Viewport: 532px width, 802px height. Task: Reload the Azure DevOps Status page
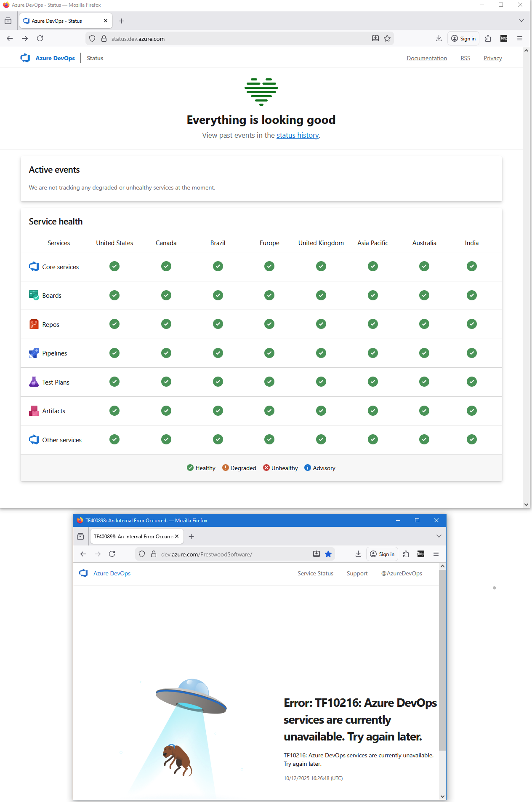pyautogui.click(x=40, y=38)
